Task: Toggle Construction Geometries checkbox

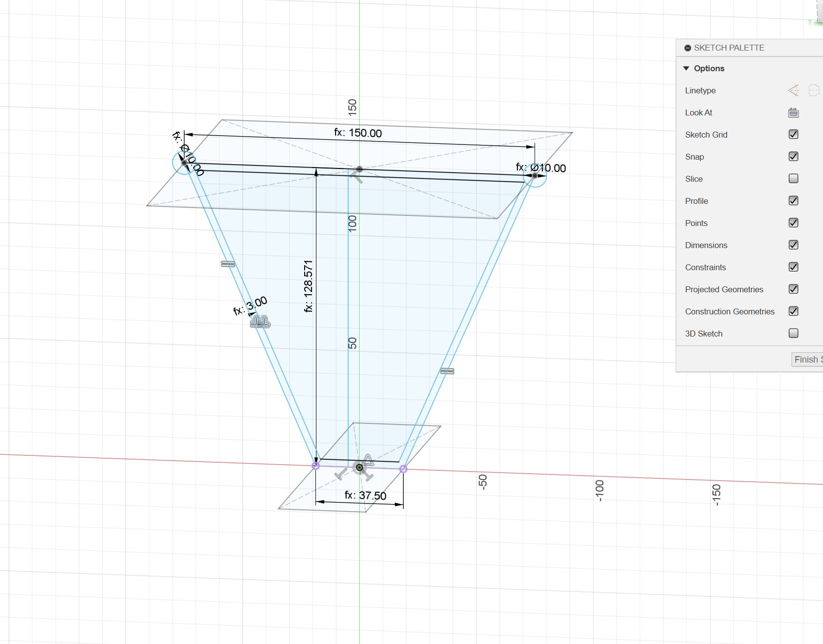Action: pos(793,311)
